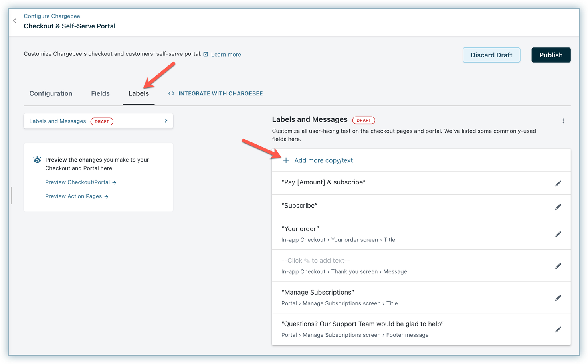Click the pencil icon for "Pay [Amount] & subscribe"
Image resolution: width=588 pixels, height=364 pixels.
tap(558, 183)
